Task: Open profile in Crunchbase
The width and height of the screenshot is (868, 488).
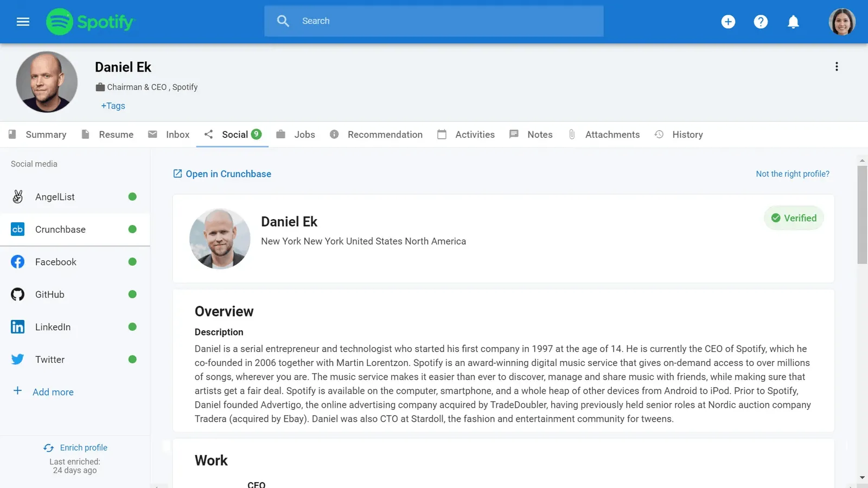Action: [228, 174]
